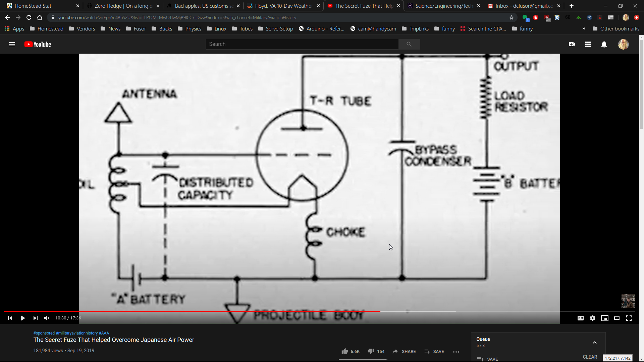Viewport: 644px width, 362px height.
Task: Seek on the red video progress bar
Action: 192,311
